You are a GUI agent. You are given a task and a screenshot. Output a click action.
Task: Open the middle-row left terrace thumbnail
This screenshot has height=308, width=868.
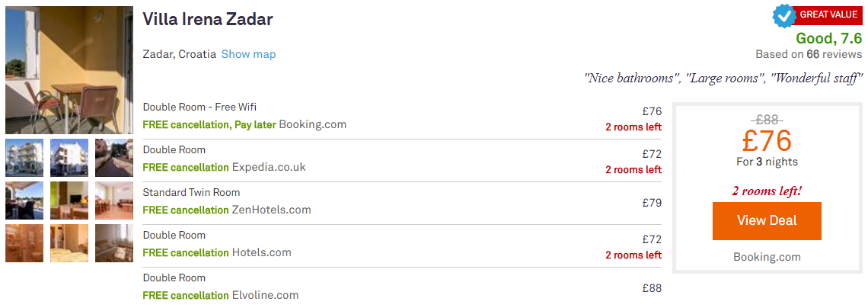(24, 201)
